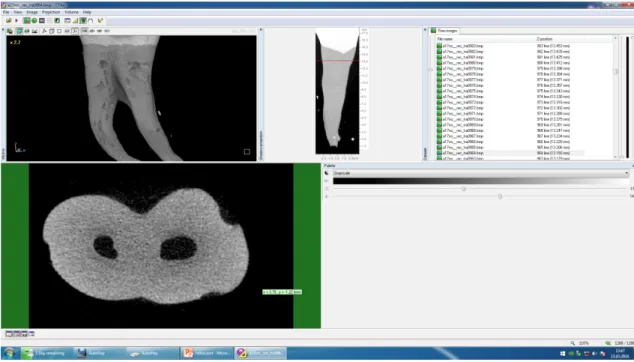Switch to the Raw images tab

[x=445, y=30]
